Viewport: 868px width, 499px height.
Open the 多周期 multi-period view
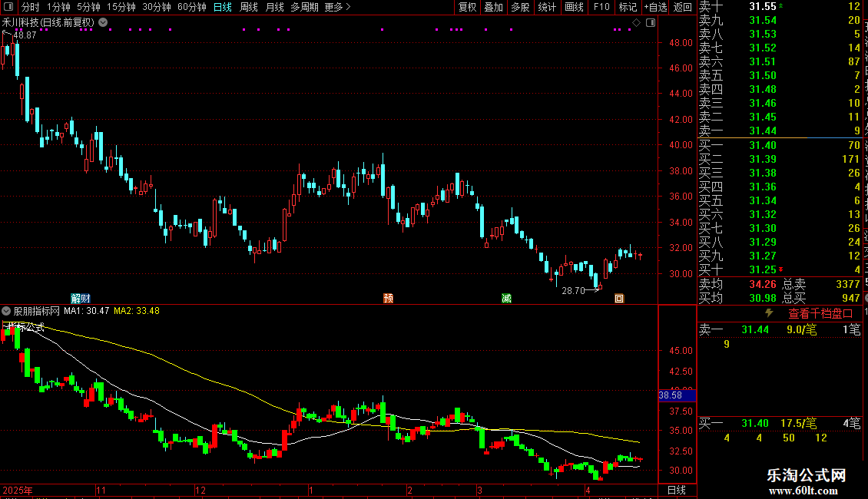pos(304,7)
